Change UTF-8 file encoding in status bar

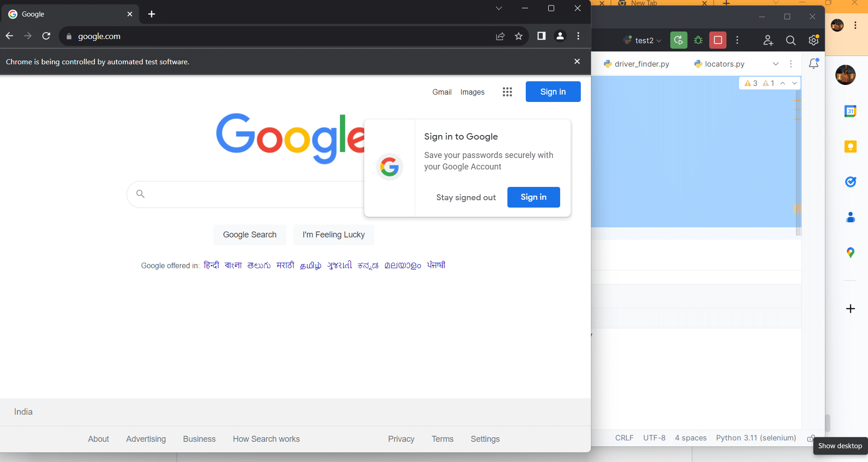coord(654,438)
